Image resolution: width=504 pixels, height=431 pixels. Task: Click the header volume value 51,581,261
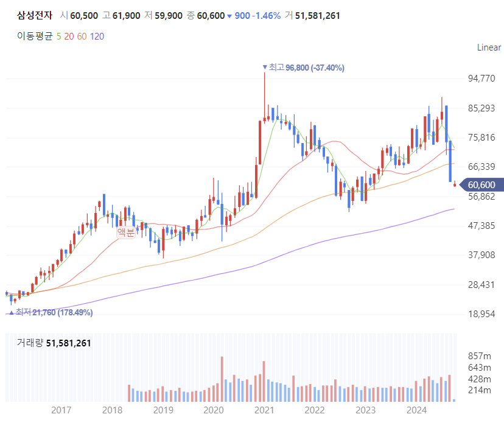[318, 15]
